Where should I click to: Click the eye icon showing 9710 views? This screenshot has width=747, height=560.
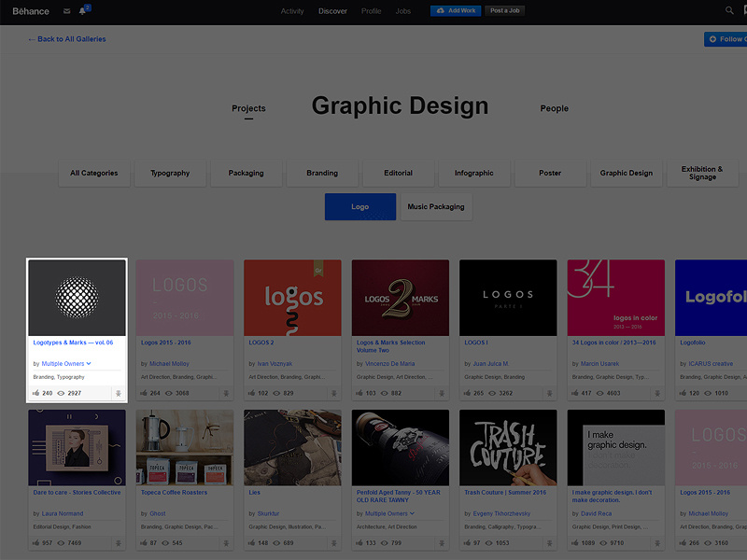603,543
